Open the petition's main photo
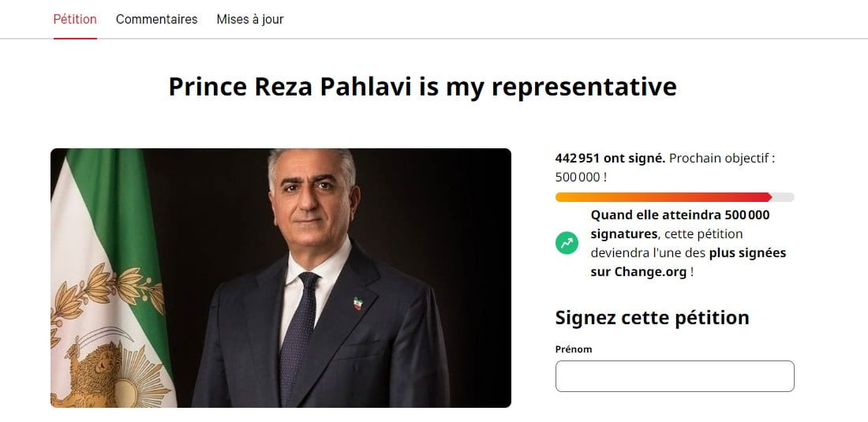 pos(281,278)
